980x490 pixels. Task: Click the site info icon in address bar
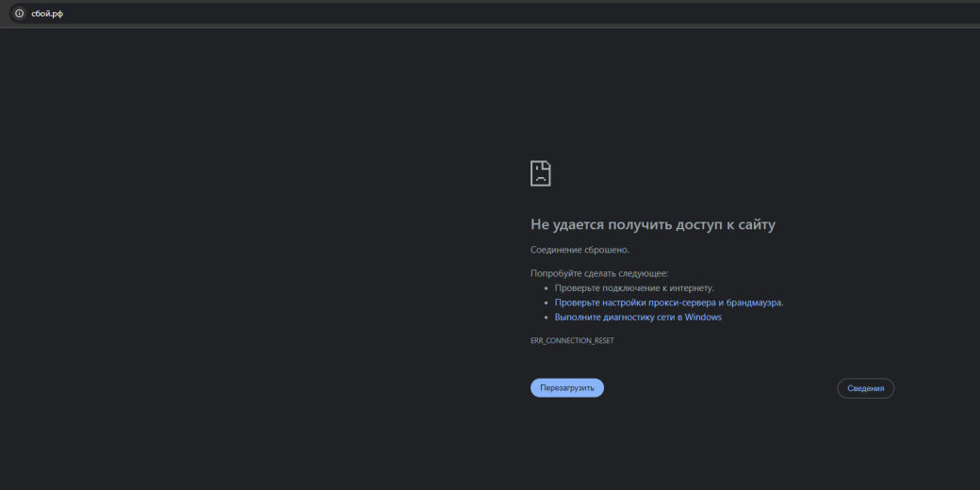click(x=20, y=13)
